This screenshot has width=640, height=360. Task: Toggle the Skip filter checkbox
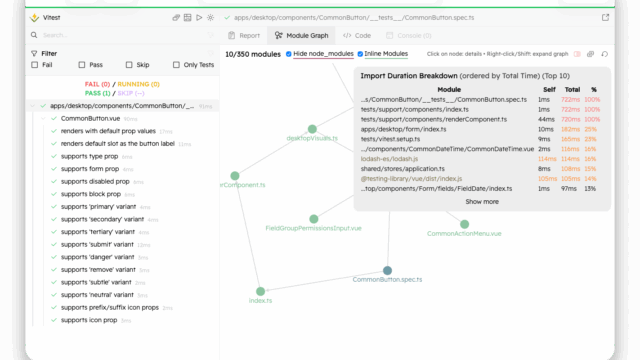[x=129, y=65]
